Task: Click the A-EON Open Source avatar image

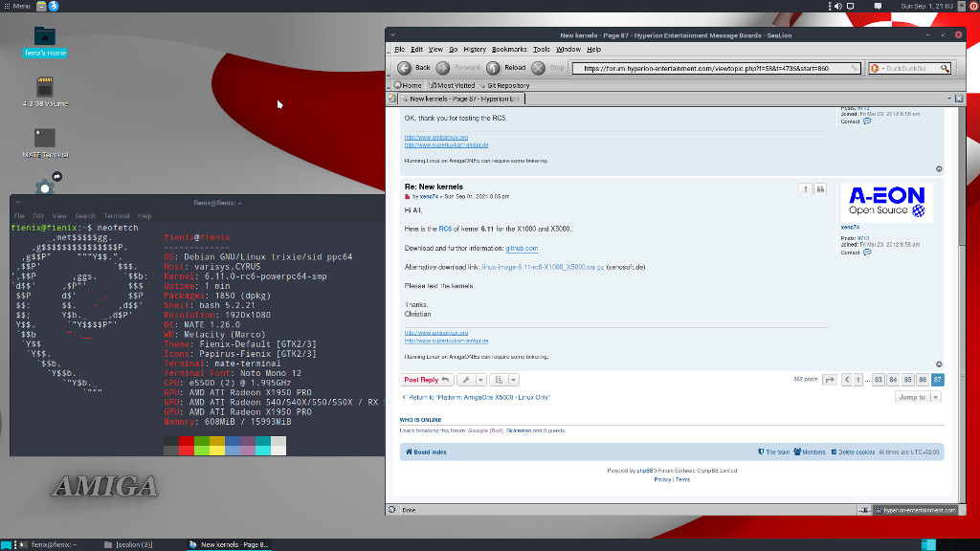Action: [x=886, y=203]
